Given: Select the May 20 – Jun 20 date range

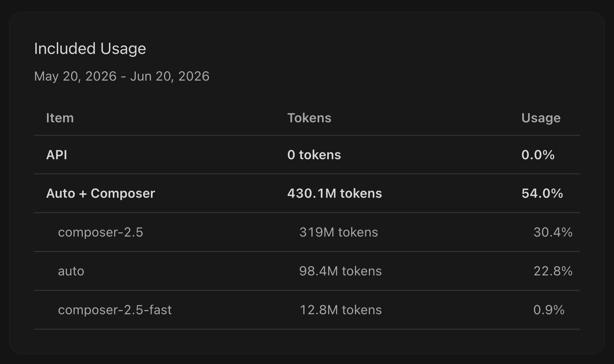Looking at the screenshot, I should (122, 76).
